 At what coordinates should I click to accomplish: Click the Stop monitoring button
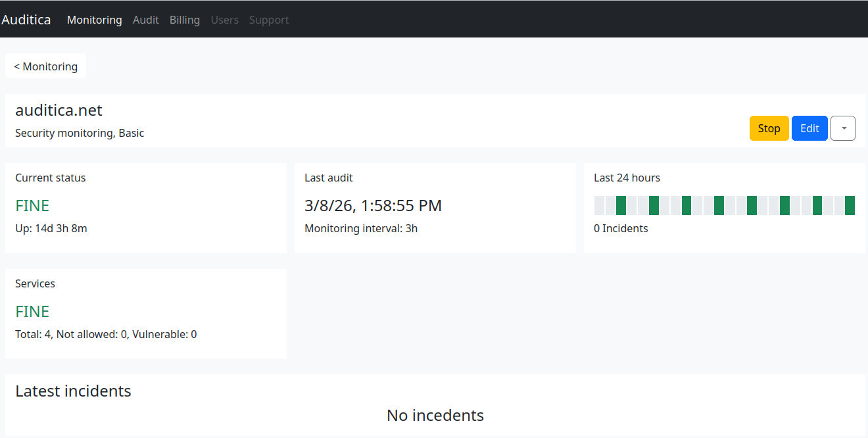769,128
